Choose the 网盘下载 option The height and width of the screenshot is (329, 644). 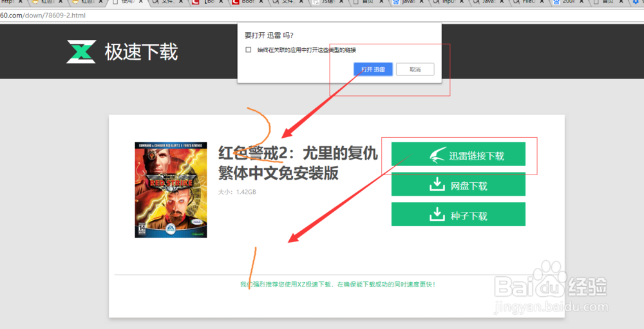[x=458, y=184]
